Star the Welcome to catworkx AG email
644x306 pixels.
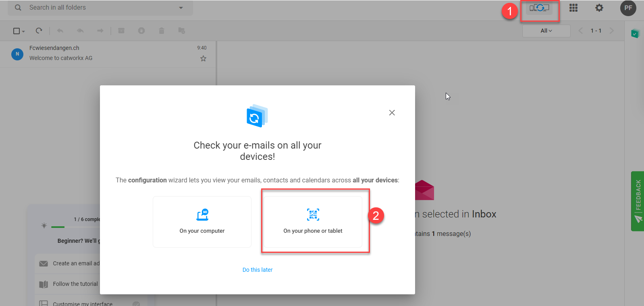(203, 59)
